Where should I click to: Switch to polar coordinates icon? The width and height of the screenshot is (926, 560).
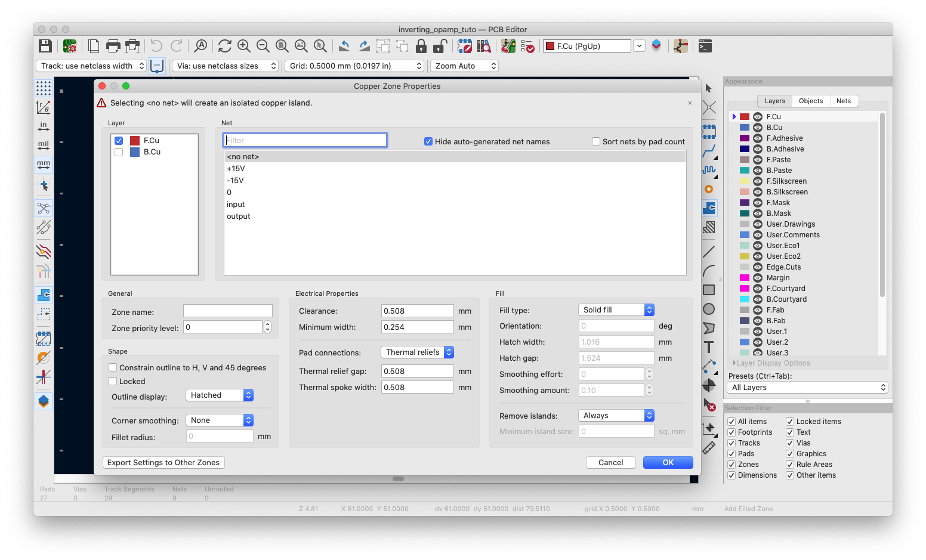[x=44, y=107]
